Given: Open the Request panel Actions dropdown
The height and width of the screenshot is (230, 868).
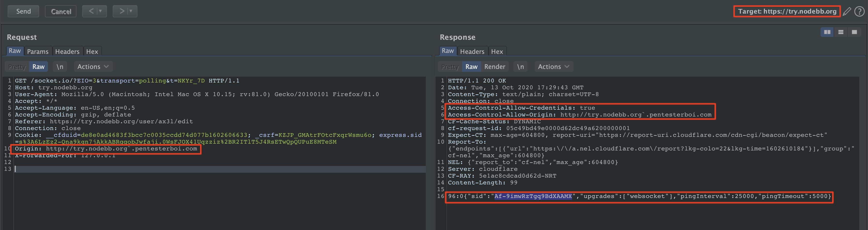Looking at the screenshot, I should coord(93,66).
